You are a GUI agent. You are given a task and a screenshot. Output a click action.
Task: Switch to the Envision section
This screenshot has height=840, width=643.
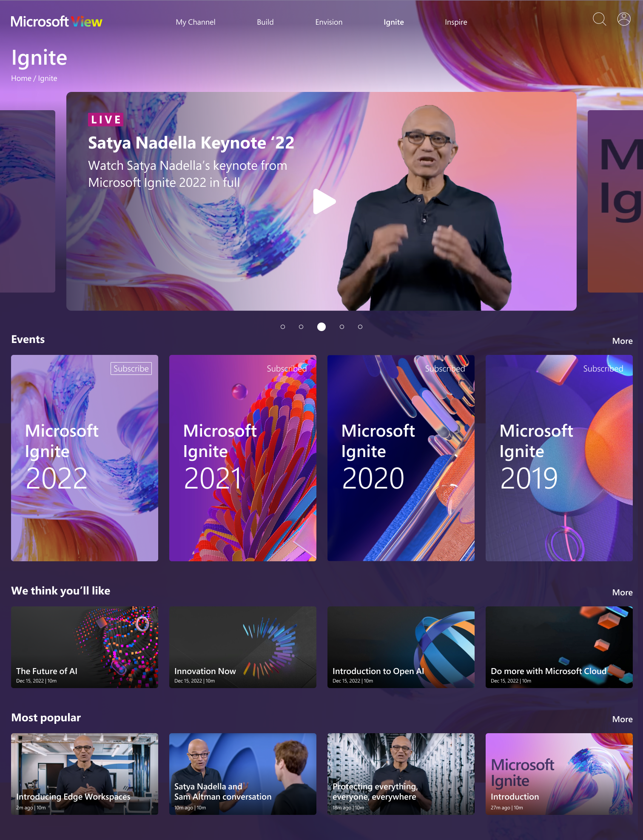coord(329,22)
